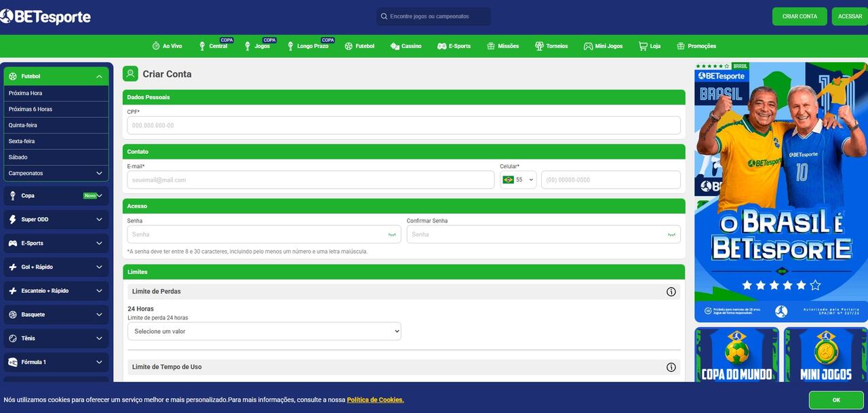868x413 pixels.
Task: Collapse the Futebol sidebar section
Action: click(99, 77)
